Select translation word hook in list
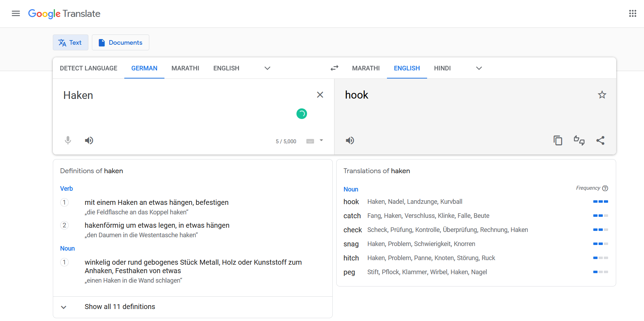 tap(351, 202)
